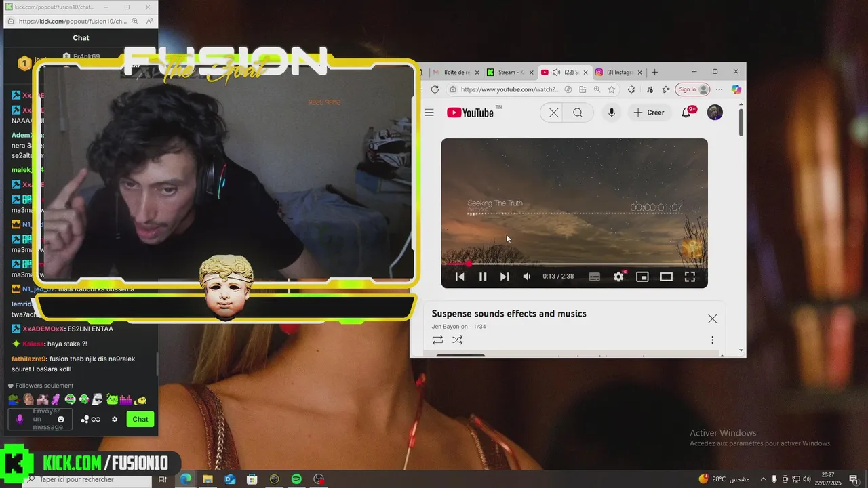Zoom icon in Kick popout address bar
The image size is (868, 488).
click(136, 21)
